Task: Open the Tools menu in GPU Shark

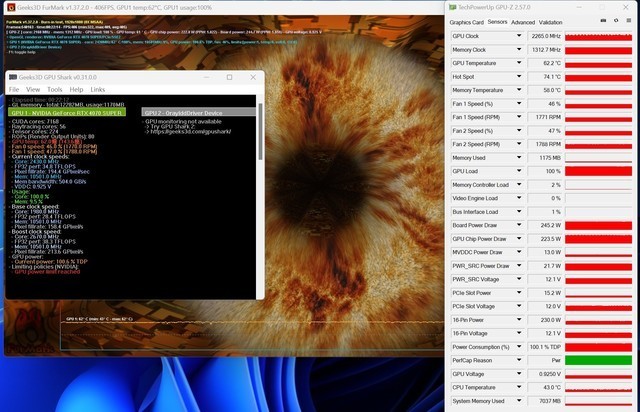Action: coord(54,89)
